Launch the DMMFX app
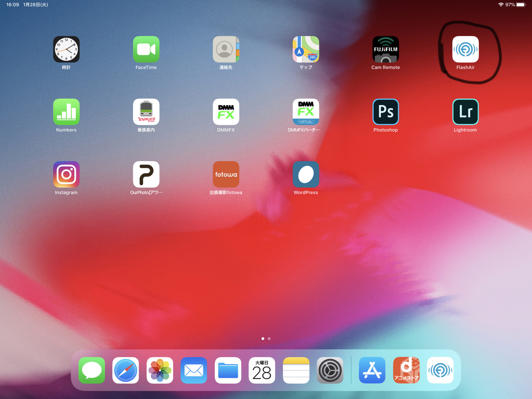 (x=226, y=112)
